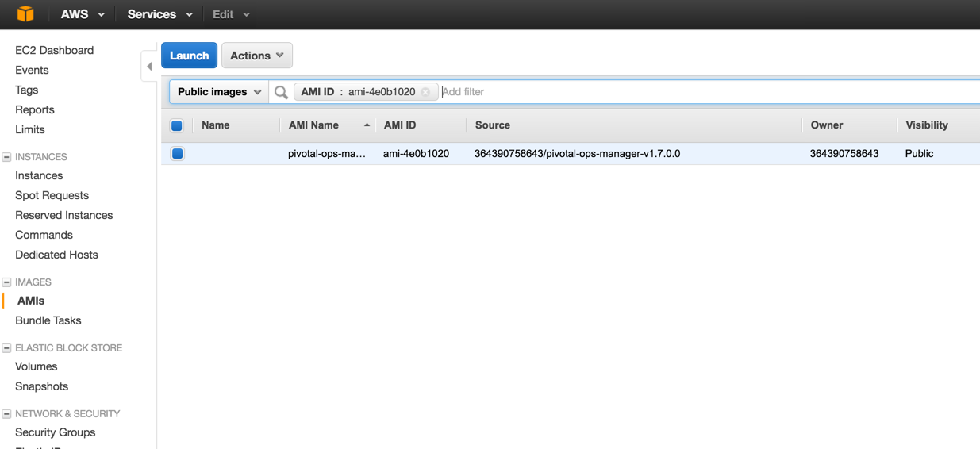Open Volumes in sidebar

[37, 366]
